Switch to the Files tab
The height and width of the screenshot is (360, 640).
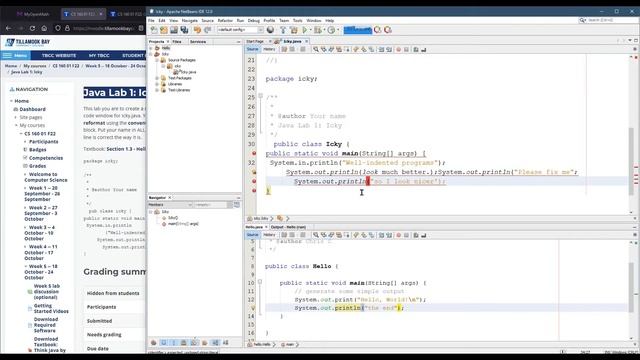(x=177, y=42)
